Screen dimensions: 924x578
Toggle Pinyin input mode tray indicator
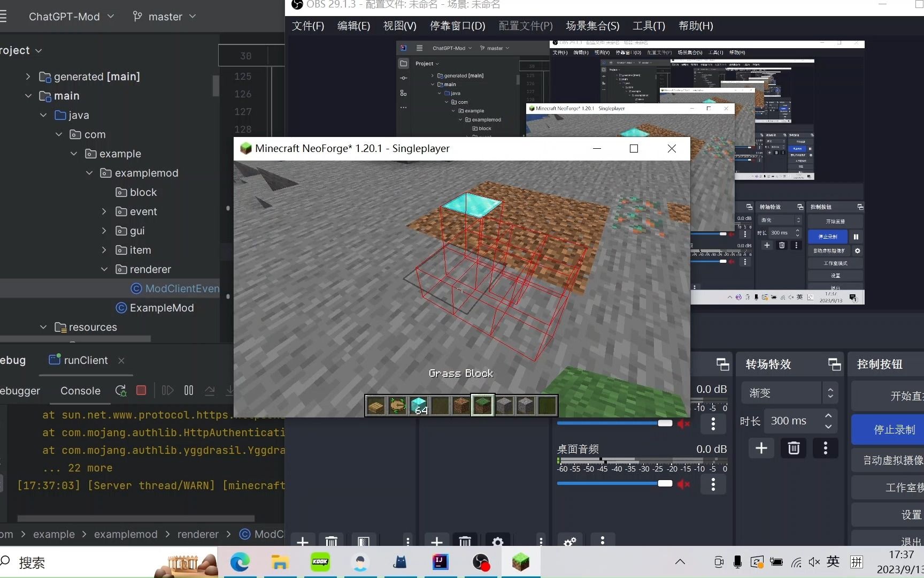point(857,561)
